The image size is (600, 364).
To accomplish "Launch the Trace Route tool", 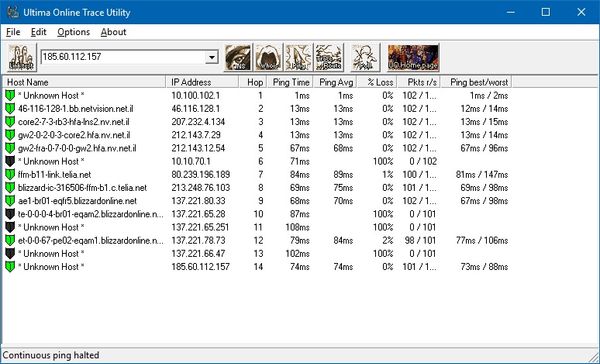I will click(x=329, y=57).
